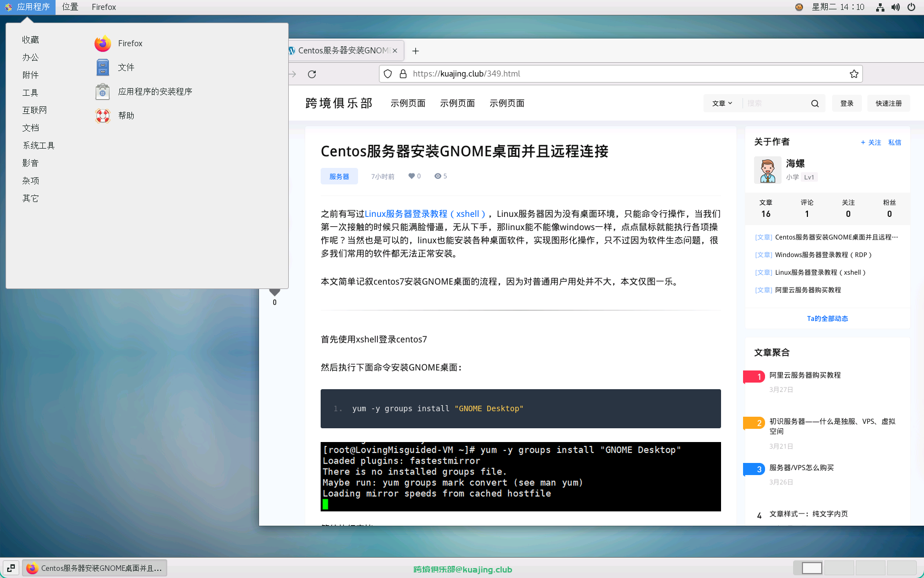The height and width of the screenshot is (578, 924).
Task: Select the 影音 category
Action: [31, 163]
